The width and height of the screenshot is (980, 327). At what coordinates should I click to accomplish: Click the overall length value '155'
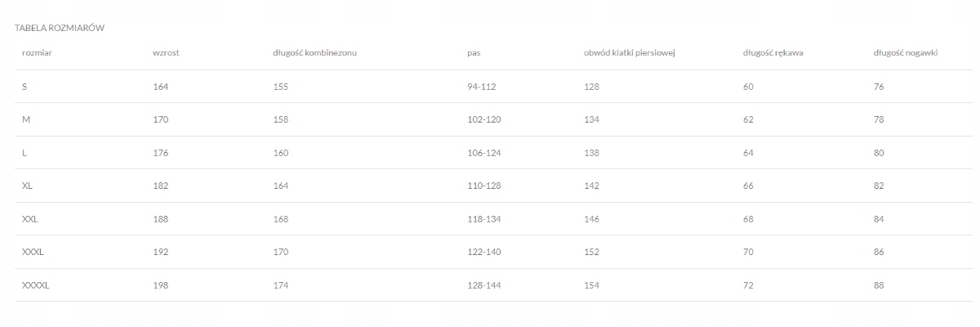click(x=281, y=87)
